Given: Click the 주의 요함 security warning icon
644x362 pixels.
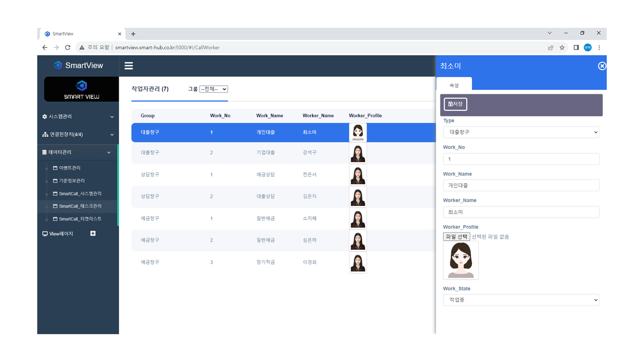Looking at the screenshot, I should coord(82,48).
